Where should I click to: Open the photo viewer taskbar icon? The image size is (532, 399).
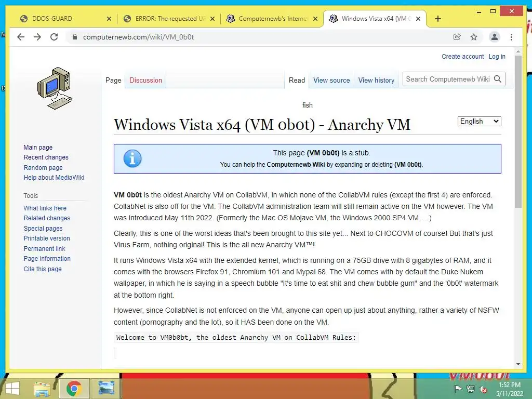coord(106,389)
